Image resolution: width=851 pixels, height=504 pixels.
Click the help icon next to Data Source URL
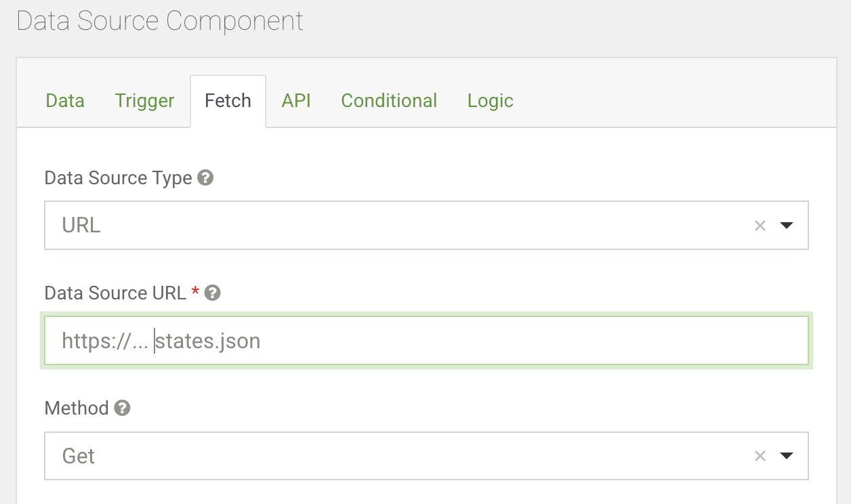pos(213,293)
